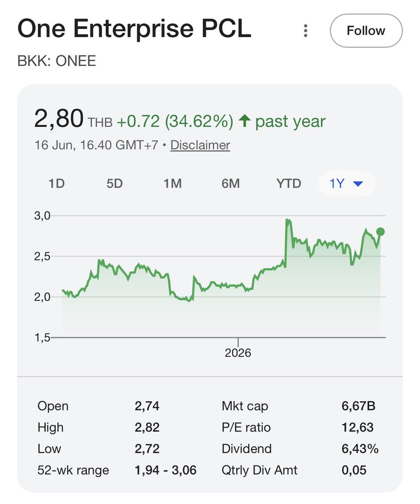The image size is (420, 504).
Task: Click the P/E ratio label
Action: coord(246,428)
